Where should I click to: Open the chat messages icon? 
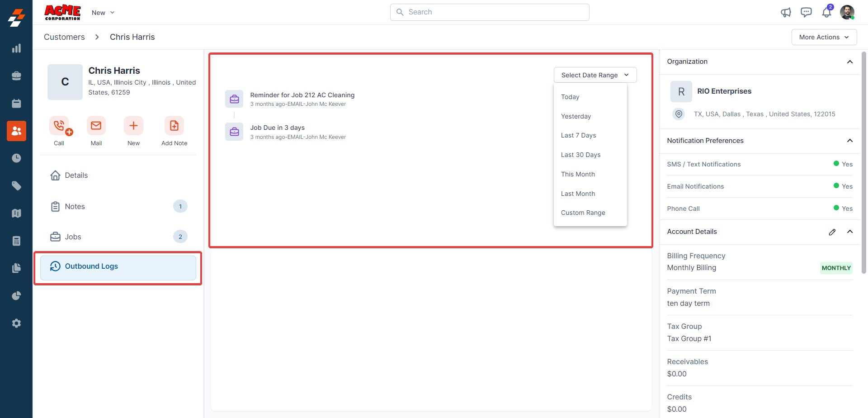click(x=806, y=12)
